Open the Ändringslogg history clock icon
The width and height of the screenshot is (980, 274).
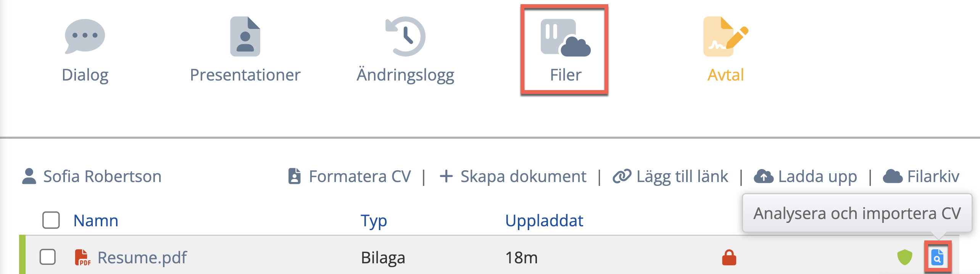point(405,36)
